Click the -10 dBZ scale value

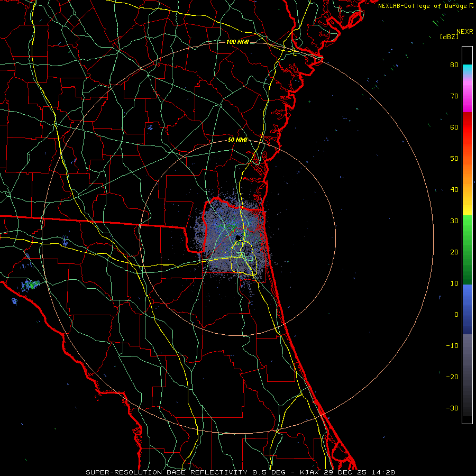(452, 346)
